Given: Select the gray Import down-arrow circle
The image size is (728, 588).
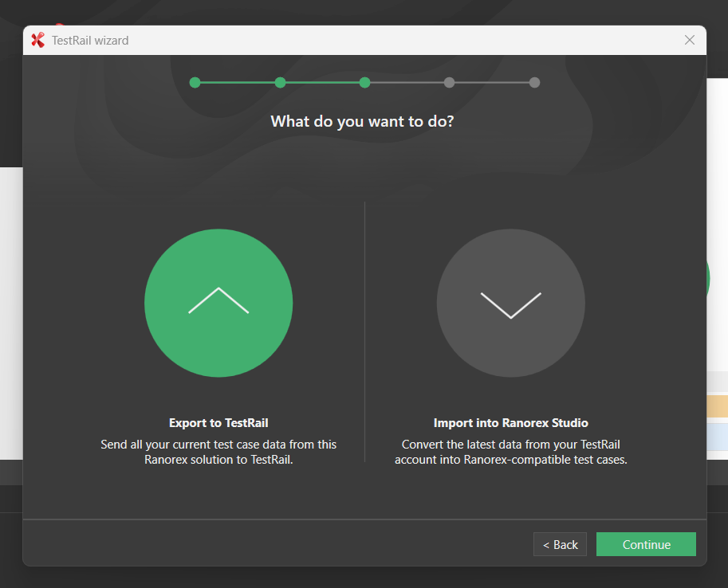Looking at the screenshot, I should (x=510, y=303).
